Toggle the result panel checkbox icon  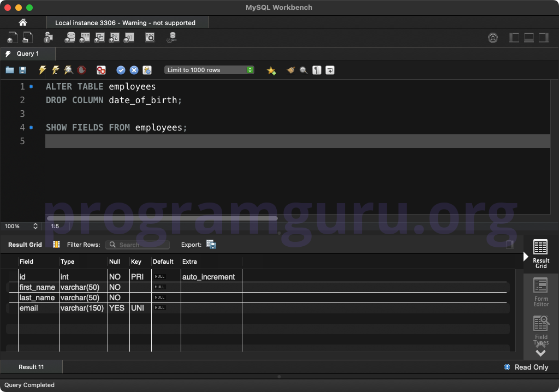coord(510,245)
